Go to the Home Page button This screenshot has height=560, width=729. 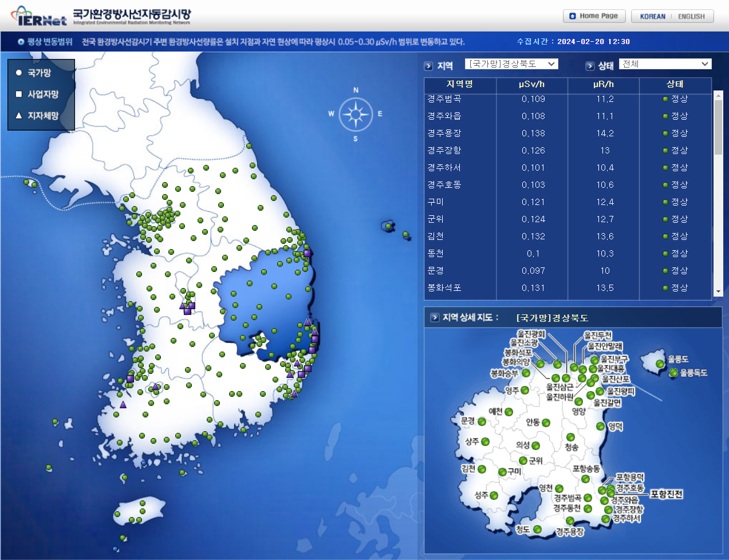click(593, 16)
